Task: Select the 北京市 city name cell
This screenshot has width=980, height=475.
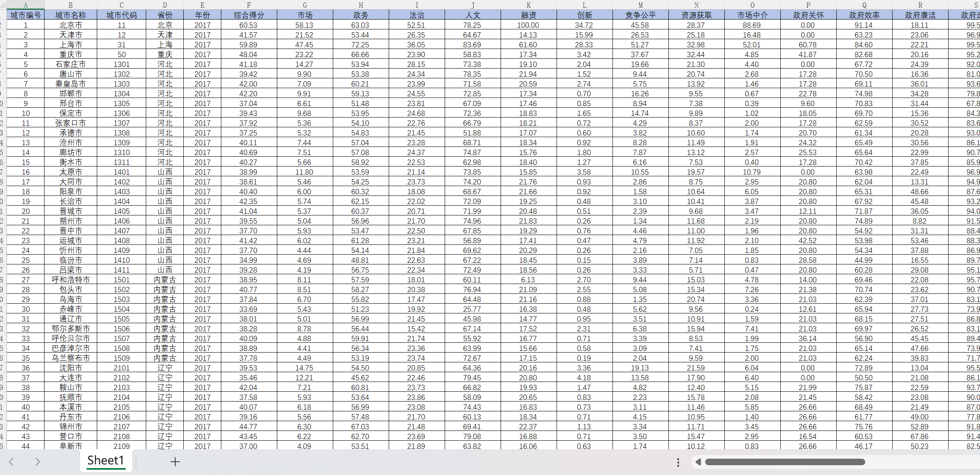Action: (x=71, y=25)
